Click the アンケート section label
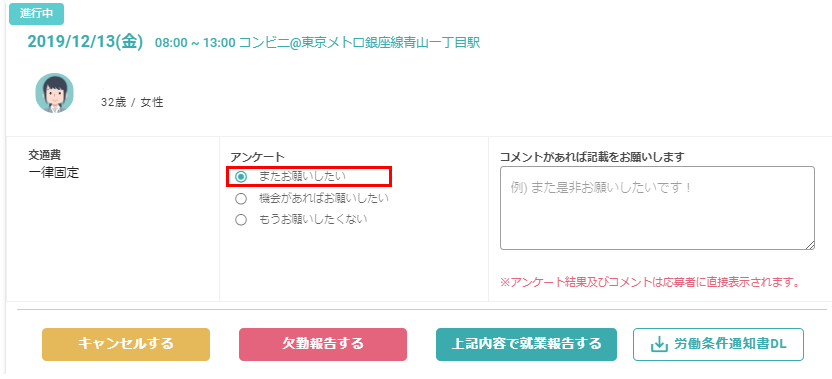The image size is (832, 379). pyautogui.click(x=257, y=157)
